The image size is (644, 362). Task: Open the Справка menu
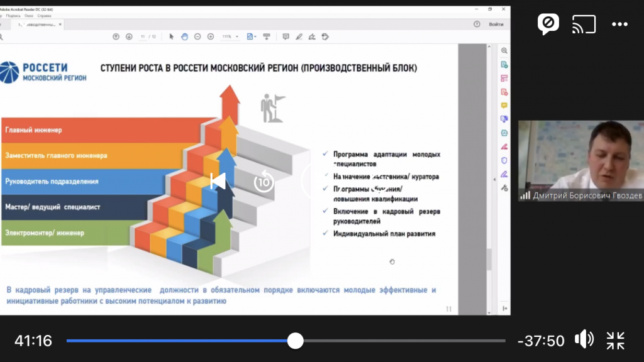click(45, 16)
